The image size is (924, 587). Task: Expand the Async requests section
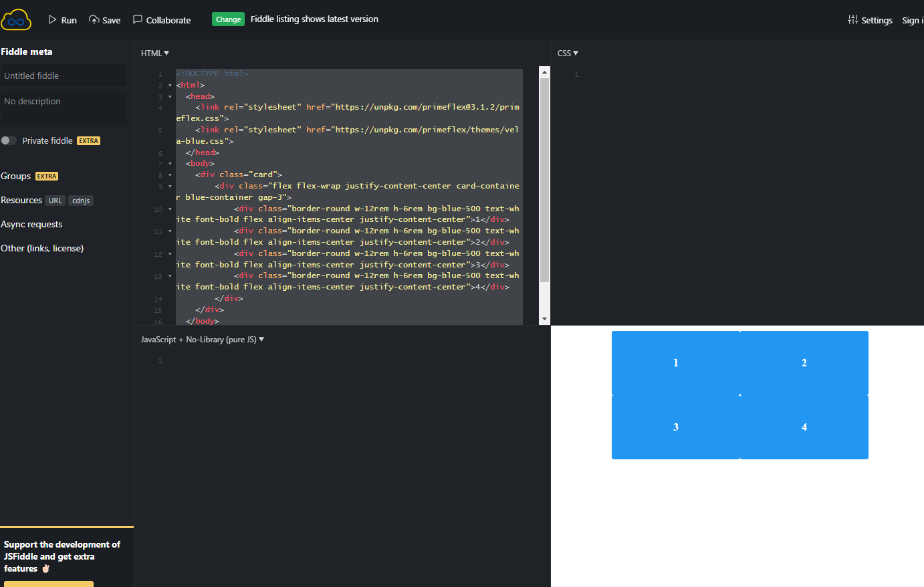(31, 224)
